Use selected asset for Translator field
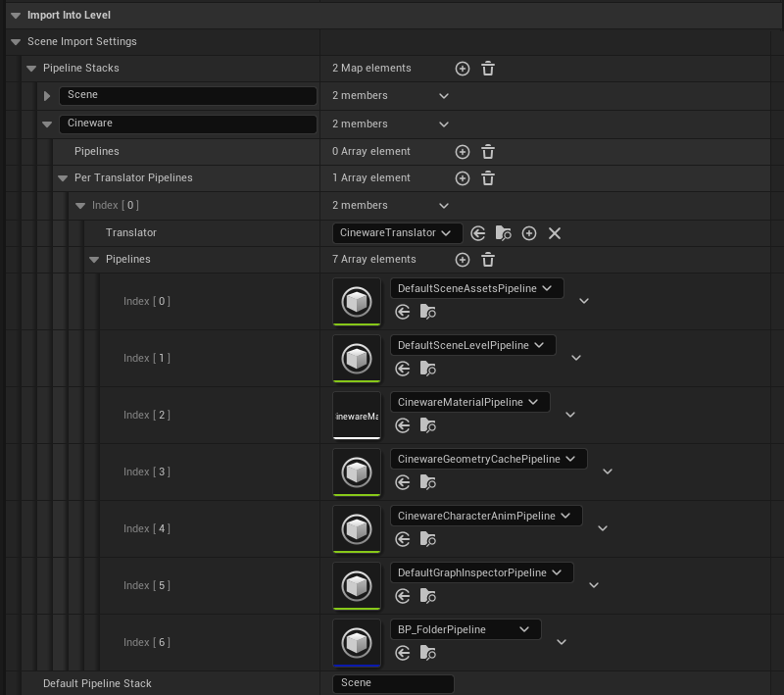784x695 pixels. (478, 233)
